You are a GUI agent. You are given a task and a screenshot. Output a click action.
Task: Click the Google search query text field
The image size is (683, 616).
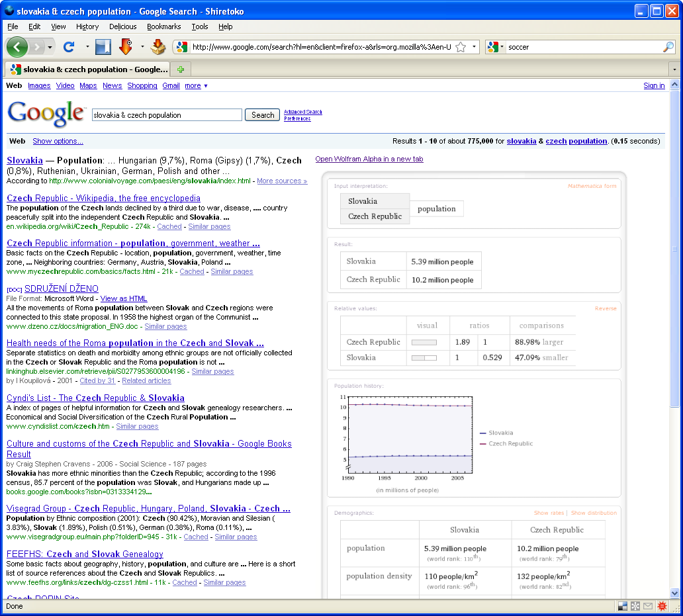pyautogui.click(x=167, y=115)
